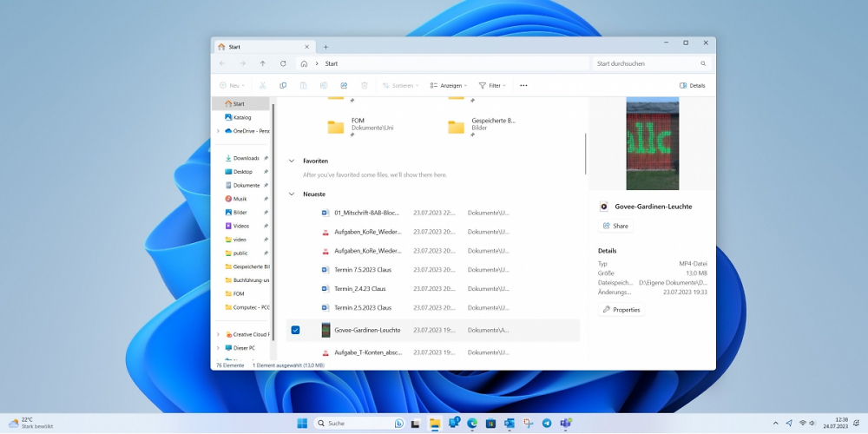Open Task View from the taskbar
The image size is (868, 434).
415,424
